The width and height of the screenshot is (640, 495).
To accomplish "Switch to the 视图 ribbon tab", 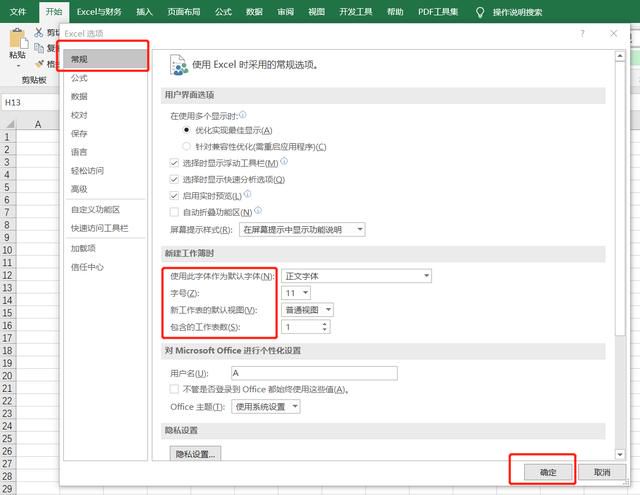I will click(x=316, y=12).
